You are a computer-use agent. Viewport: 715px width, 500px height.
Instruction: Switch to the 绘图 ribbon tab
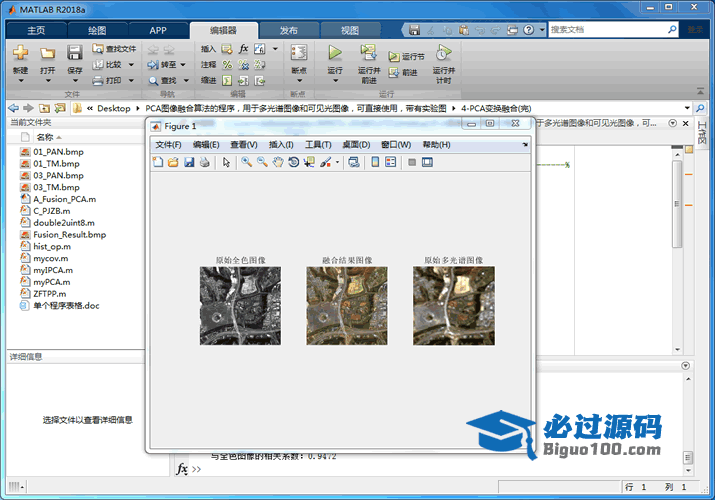point(97,30)
